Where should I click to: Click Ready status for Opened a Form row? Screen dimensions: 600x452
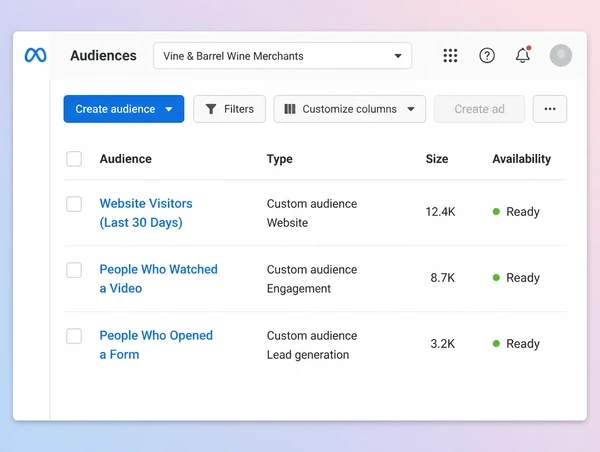click(516, 344)
